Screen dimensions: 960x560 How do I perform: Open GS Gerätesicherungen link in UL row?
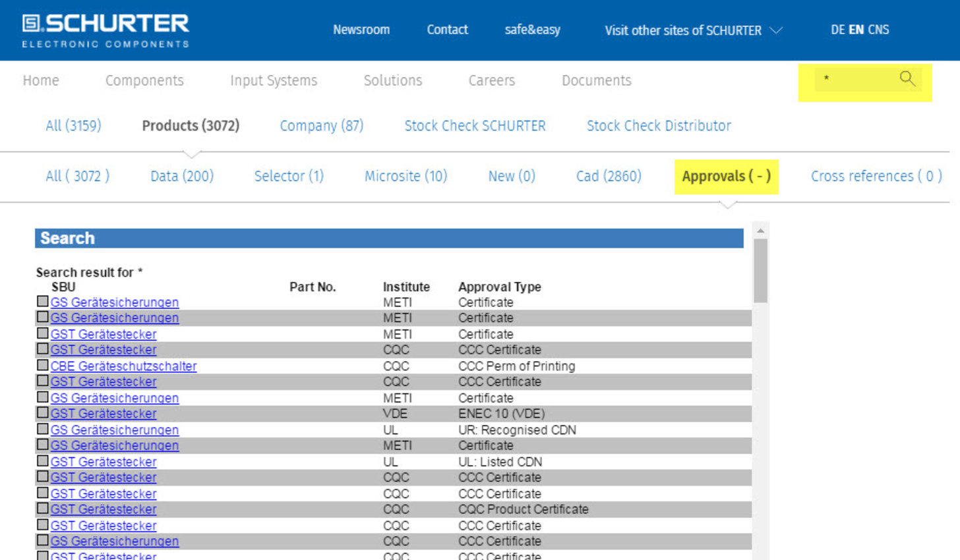(115, 430)
